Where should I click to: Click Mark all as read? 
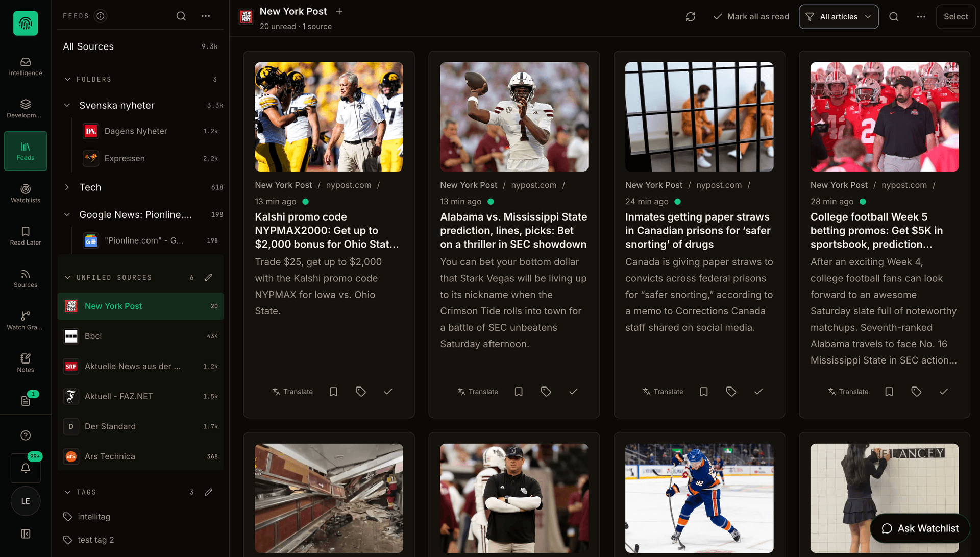751,17
